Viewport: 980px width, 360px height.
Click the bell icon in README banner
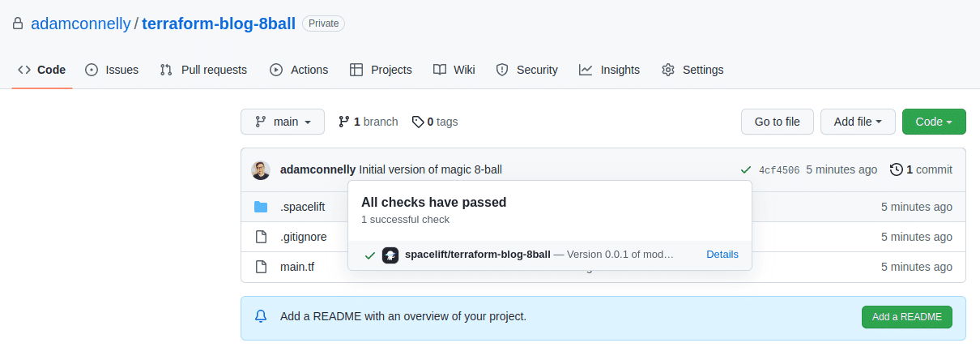pyautogui.click(x=261, y=316)
